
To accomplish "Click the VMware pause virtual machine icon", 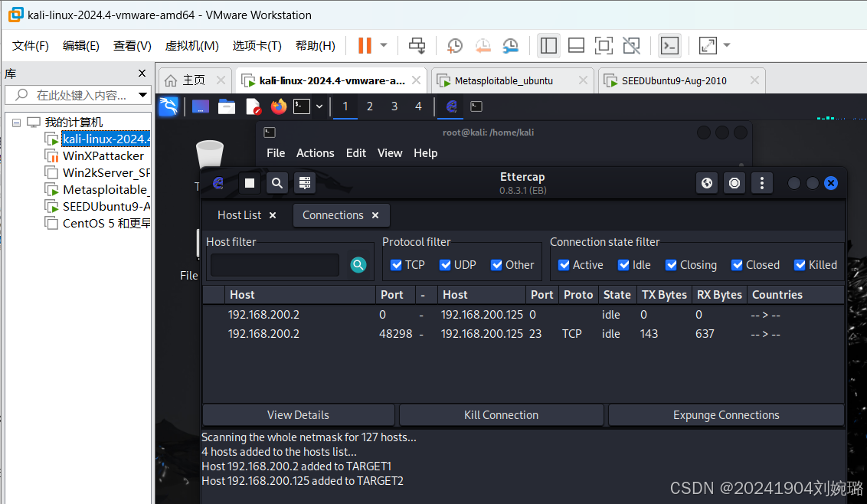I will click(x=365, y=45).
